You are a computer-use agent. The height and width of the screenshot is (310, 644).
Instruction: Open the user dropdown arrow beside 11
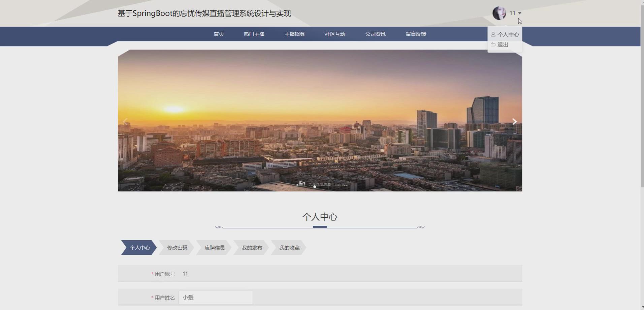click(520, 13)
